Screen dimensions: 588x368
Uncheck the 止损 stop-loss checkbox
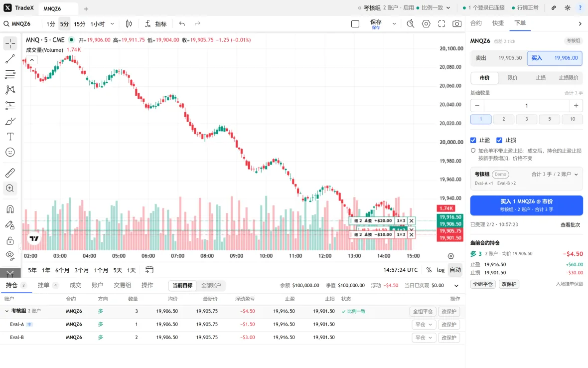[499, 140]
